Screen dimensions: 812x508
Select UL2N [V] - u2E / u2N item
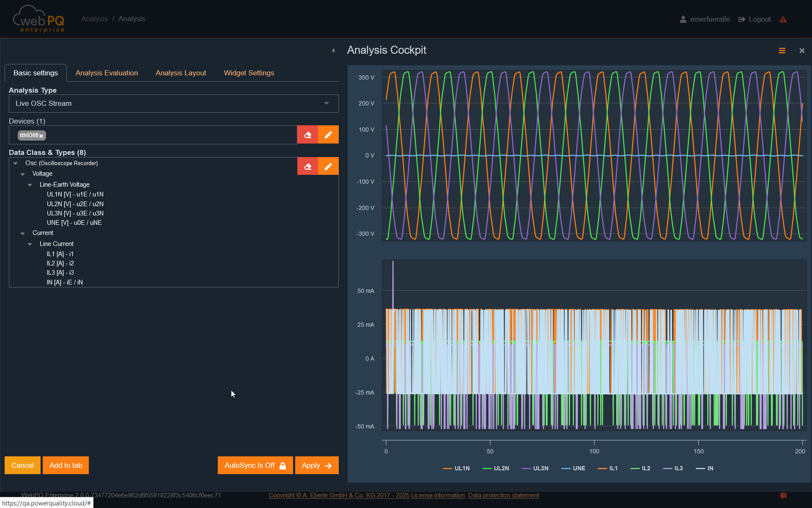[x=75, y=204]
